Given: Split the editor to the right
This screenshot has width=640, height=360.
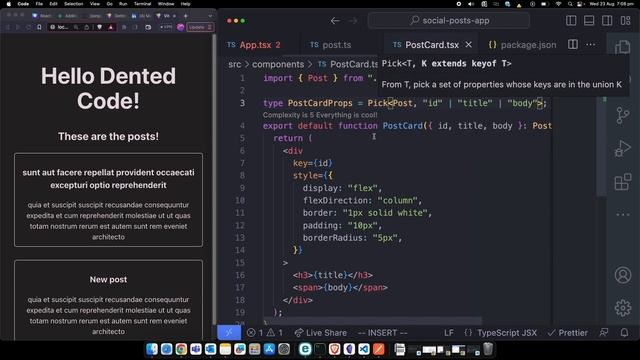Looking at the screenshot, I should (573, 44).
